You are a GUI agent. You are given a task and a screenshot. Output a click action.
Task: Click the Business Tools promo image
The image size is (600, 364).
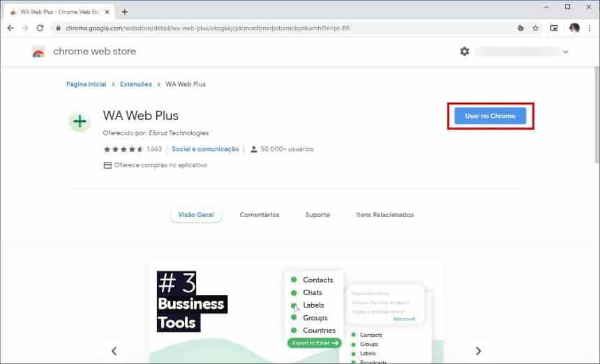pyautogui.click(x=297, y=311)
